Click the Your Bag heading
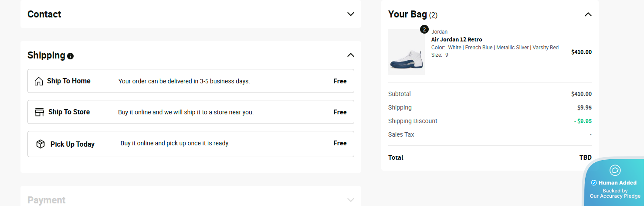 coord(407,14)
